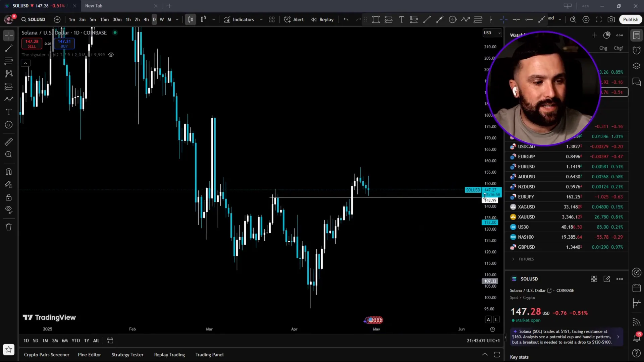
Task: Open chart settings gear in top toolbar
Action: (586, 19)
